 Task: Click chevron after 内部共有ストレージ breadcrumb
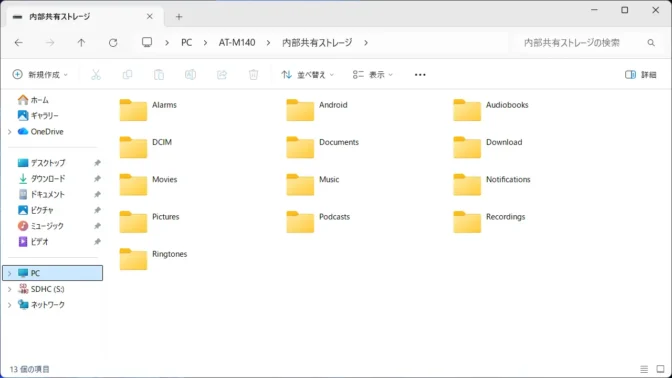pyautogui.click(x=366, y=42)
